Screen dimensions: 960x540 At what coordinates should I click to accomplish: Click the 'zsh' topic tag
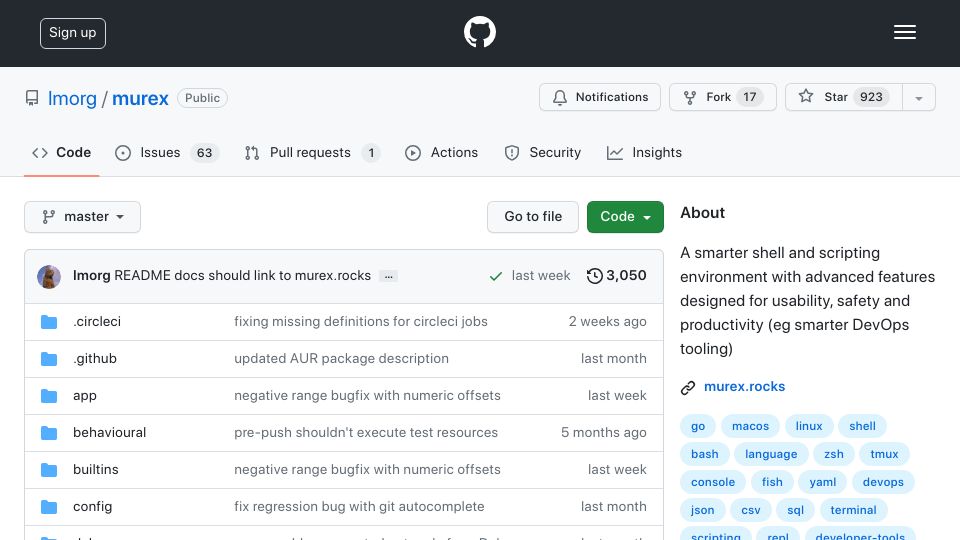[834, 454]
